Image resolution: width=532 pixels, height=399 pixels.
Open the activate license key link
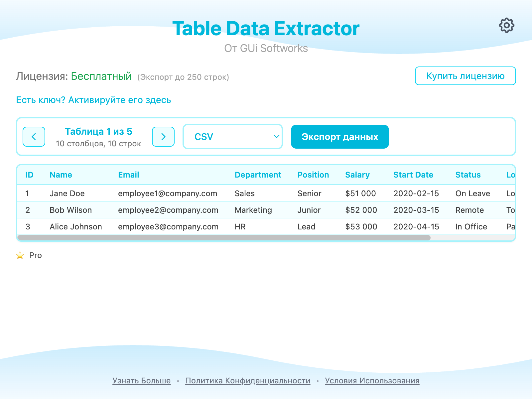(93, 100)
